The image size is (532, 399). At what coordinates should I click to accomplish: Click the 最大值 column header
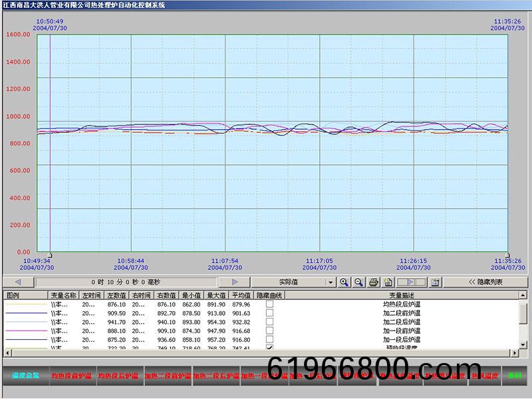pyautogui.click(x=216, y=295)
